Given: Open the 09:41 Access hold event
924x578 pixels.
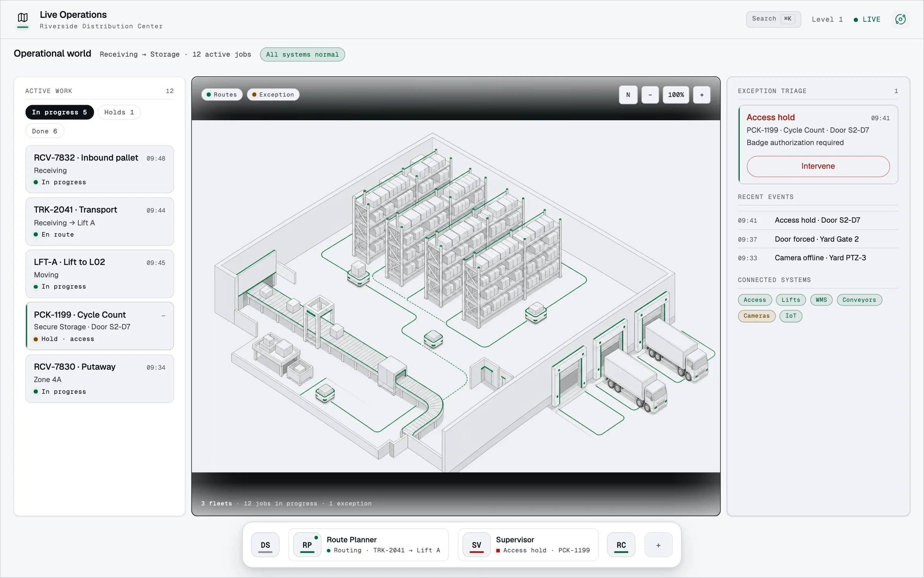Looking at the screenshot, I should (x=818, y=220).
